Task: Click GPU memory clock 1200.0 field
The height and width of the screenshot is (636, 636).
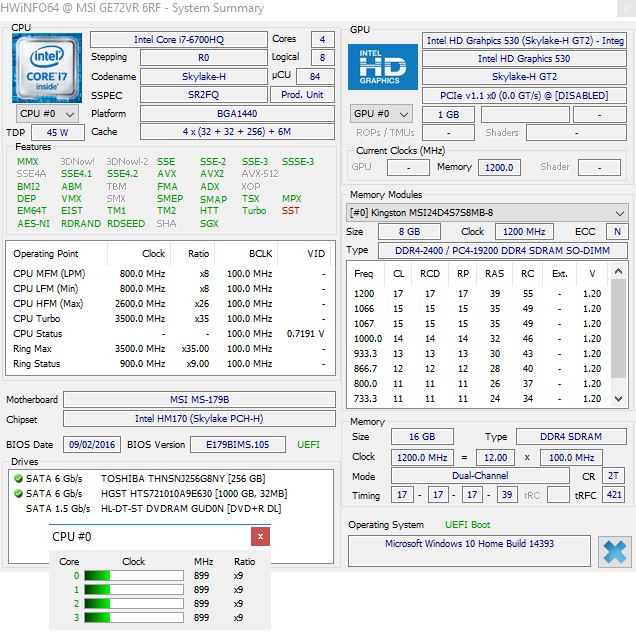Action: (499, 168)
